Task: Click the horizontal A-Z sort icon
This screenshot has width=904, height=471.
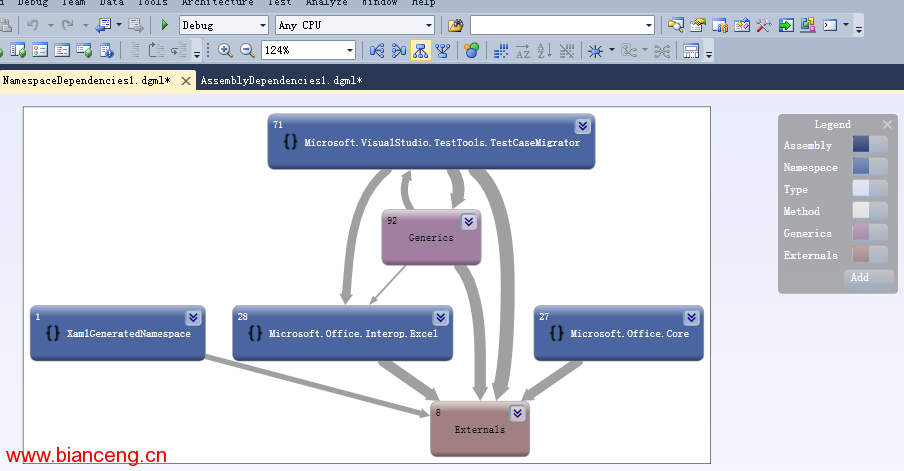Action: coord(522,51)
